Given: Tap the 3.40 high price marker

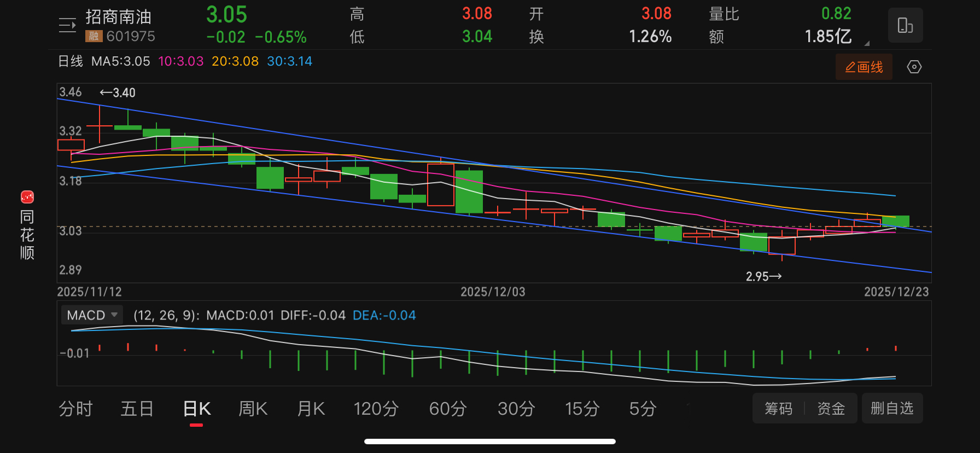Looking at the screenshot, I should click(x=118, y=92).
